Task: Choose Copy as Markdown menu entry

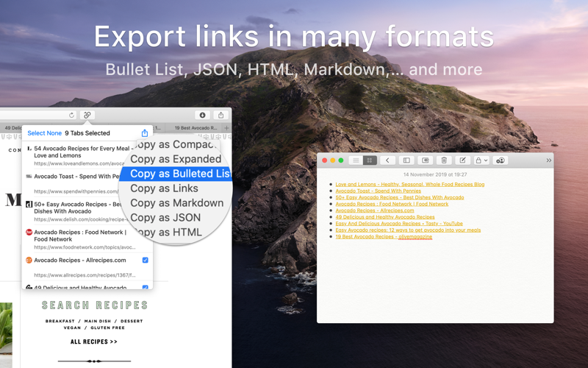Action: [x=176, y=203]
